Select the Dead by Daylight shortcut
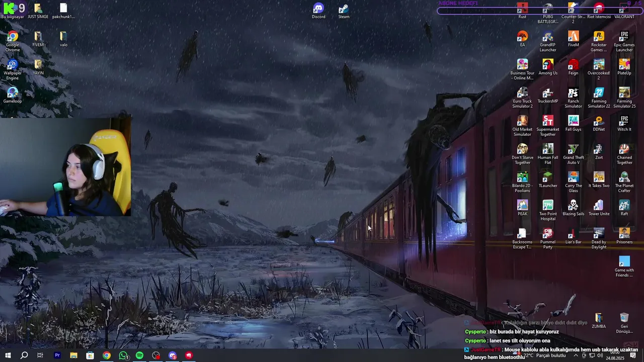 [x=599, y=239]
